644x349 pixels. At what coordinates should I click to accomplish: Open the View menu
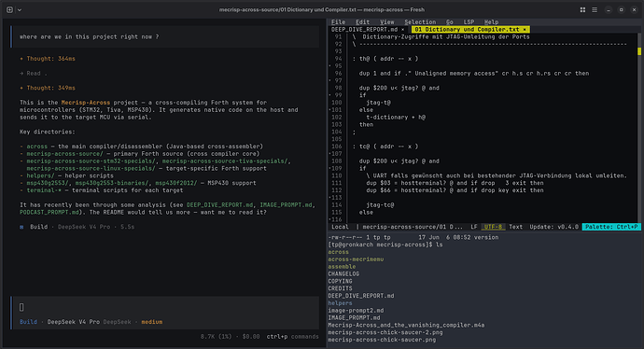tap(387, 22)
